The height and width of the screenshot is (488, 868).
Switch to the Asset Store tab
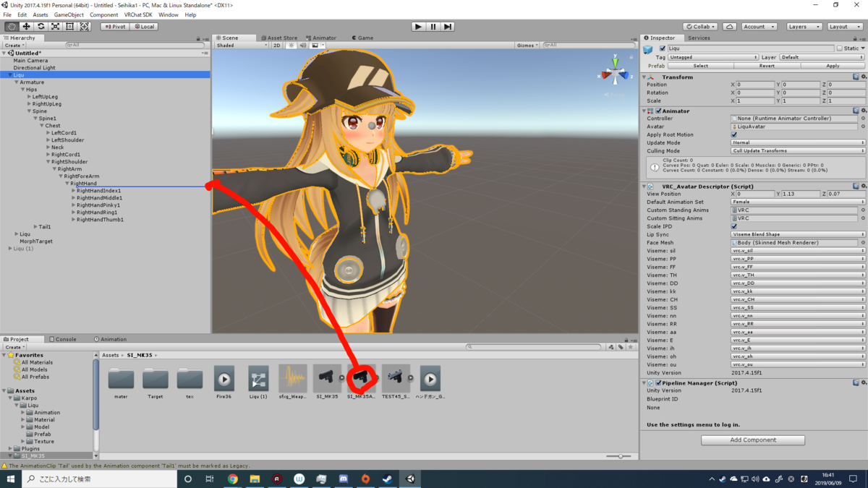280,38
